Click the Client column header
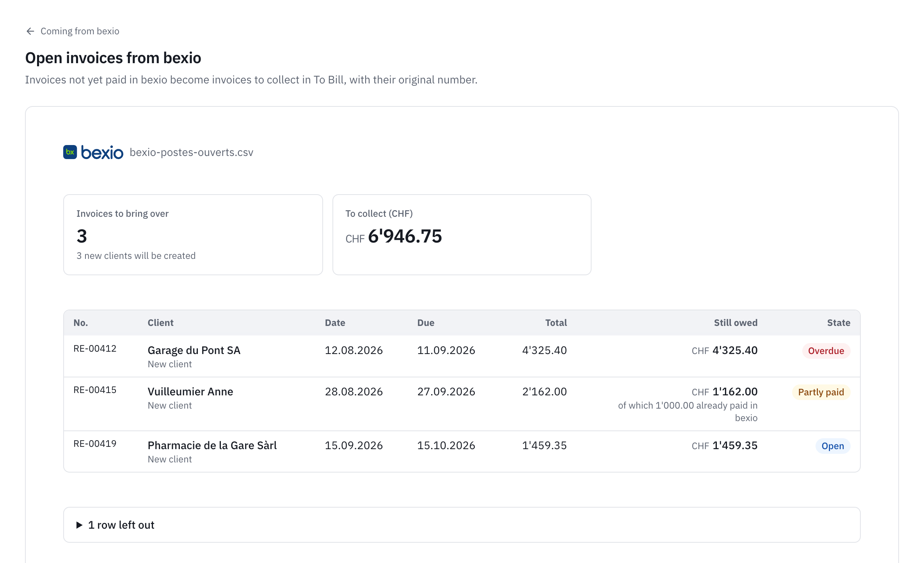 [160, 323]
